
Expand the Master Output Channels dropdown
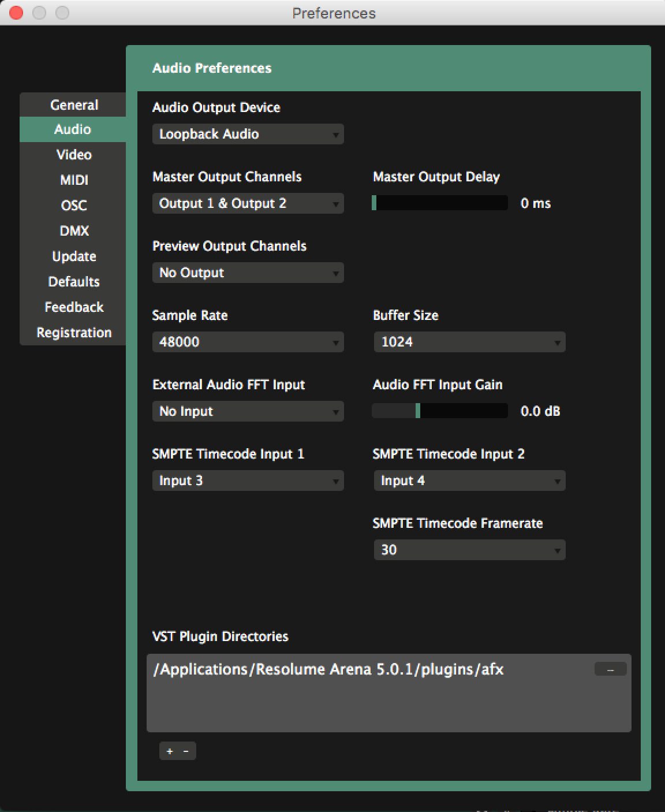pyautogui.click(x=248, y=203)
